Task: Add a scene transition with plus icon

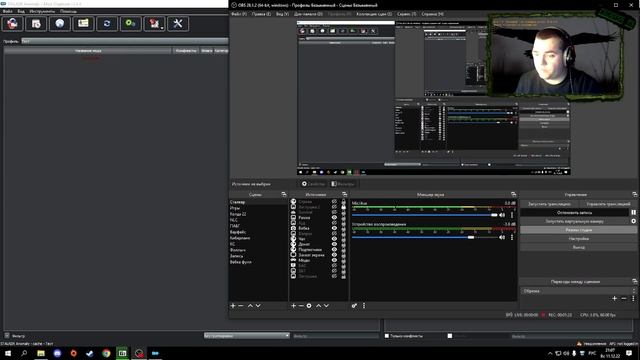Action: pyautogui.click(x=614, y=299)
